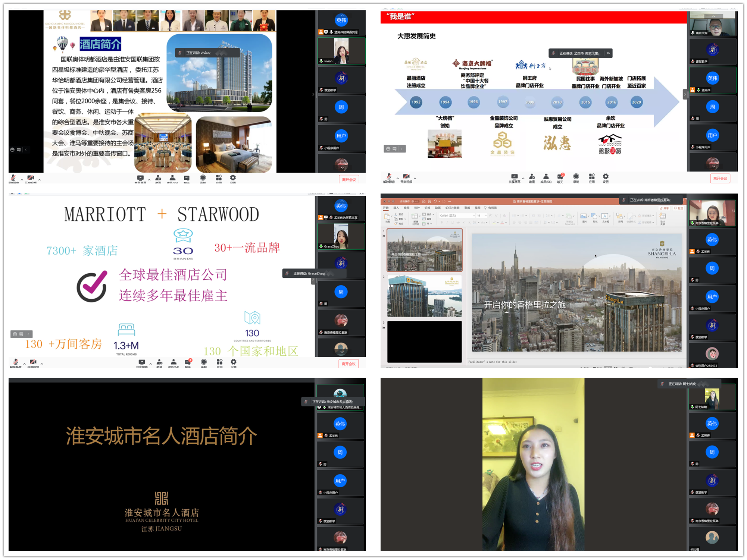Open 幻灯片放映 tab in PowerPoint ribbon
This screenshot has height=560, width=747.
point(452,208)
